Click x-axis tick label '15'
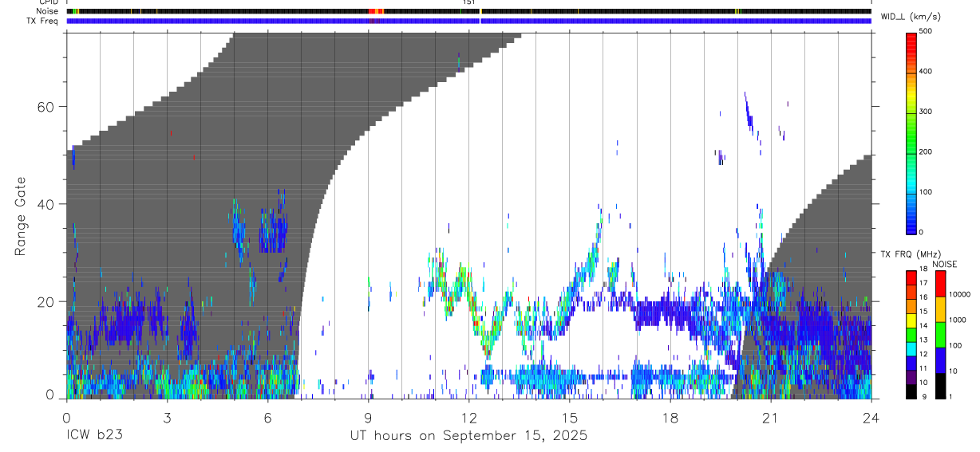Screen dimensions: 980x452 click(569, 418)
